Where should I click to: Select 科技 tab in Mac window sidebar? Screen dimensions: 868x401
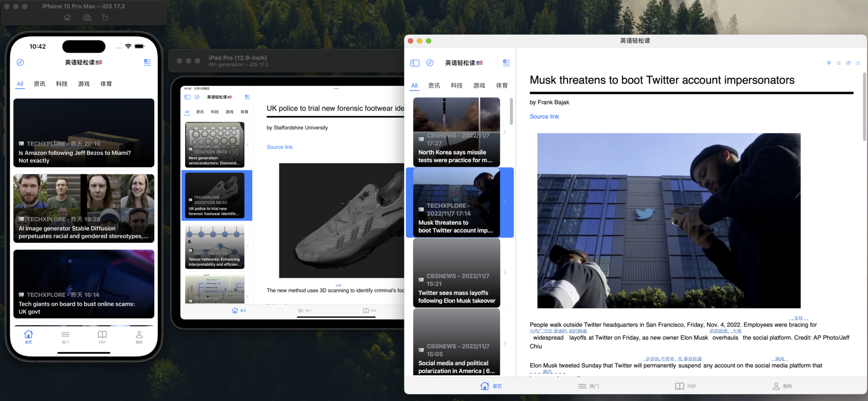[x=456, y=86]
